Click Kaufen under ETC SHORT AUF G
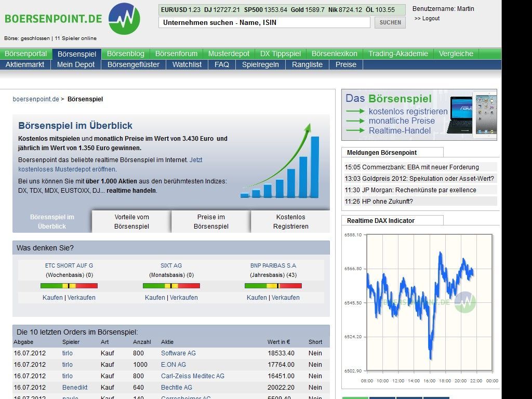Image resolution: width=532 pixels, height=399 pixels. tap(52, 298)
